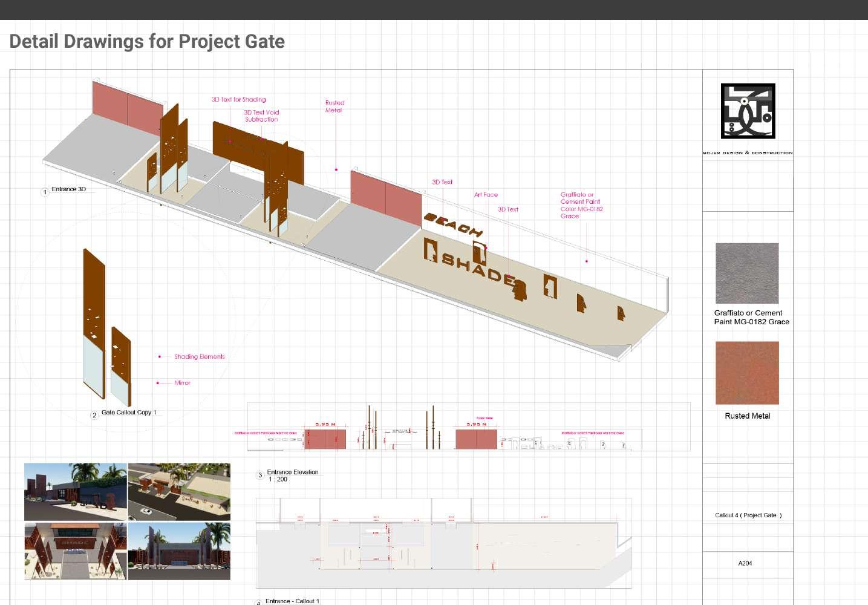This screenshot has width=868, height=605.
Task: Click the 3D Text for Shading annotation
Action: [238, 99]
